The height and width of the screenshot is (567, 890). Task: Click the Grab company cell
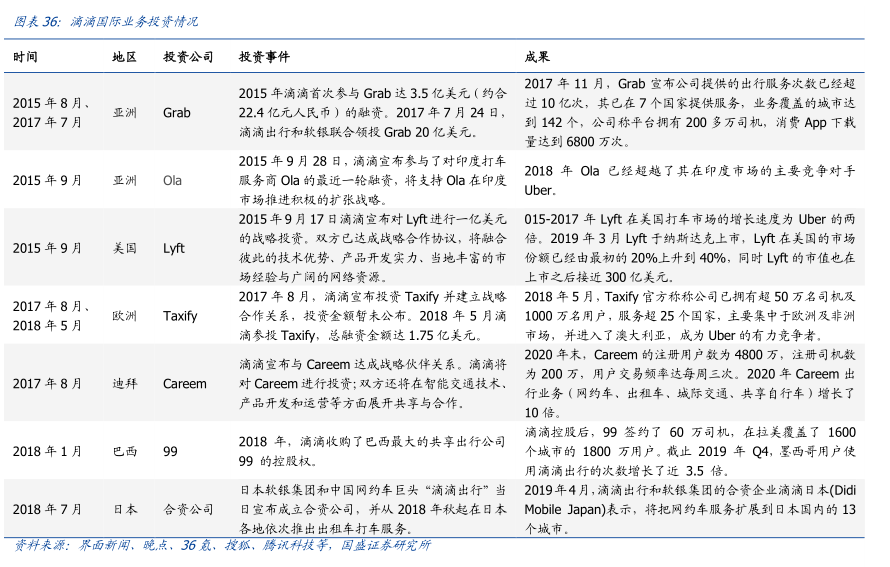click(x=176, y=113)
